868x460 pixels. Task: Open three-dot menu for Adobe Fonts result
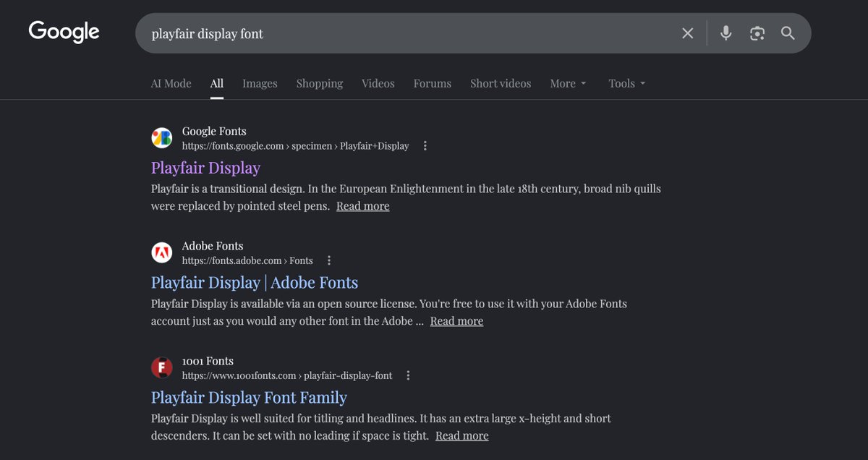pos(329,260)
